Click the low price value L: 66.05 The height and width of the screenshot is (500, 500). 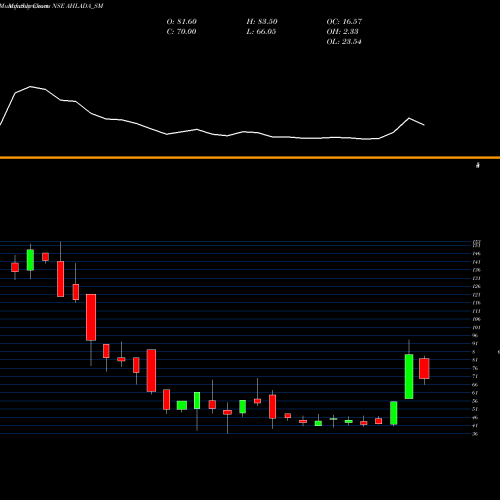pos(261,32)
